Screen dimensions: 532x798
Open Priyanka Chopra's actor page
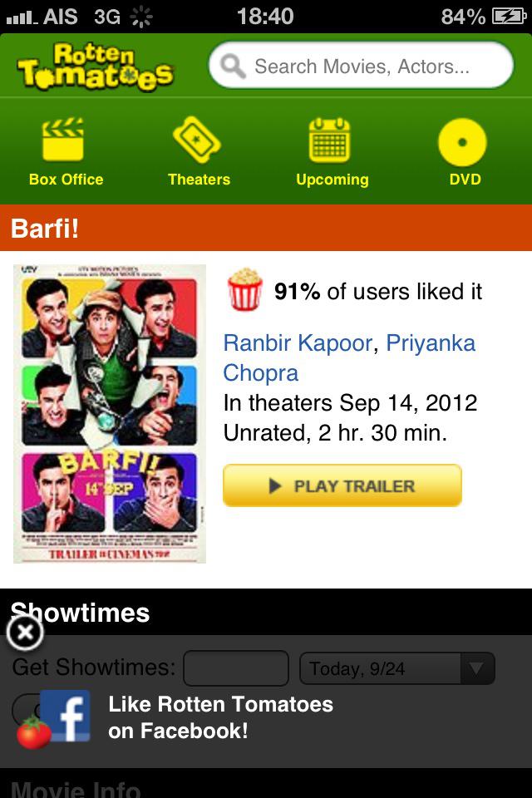tap(349, 357)
